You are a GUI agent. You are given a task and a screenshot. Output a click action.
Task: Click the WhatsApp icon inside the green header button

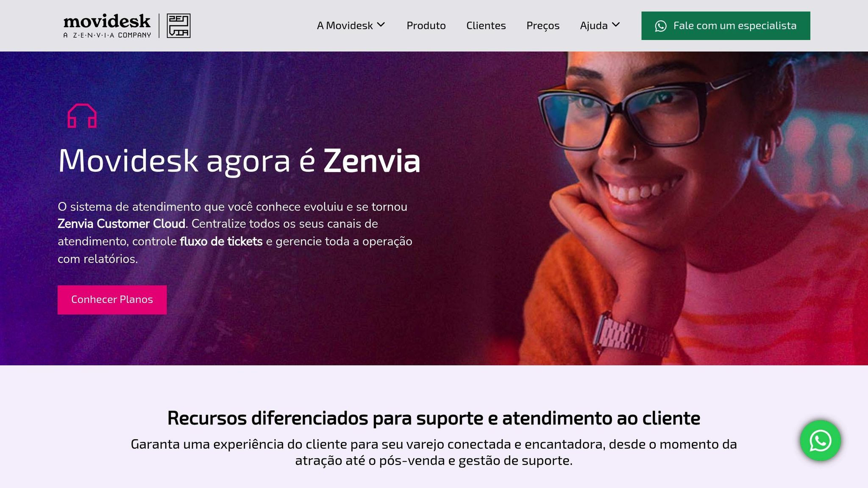(660, 26)
